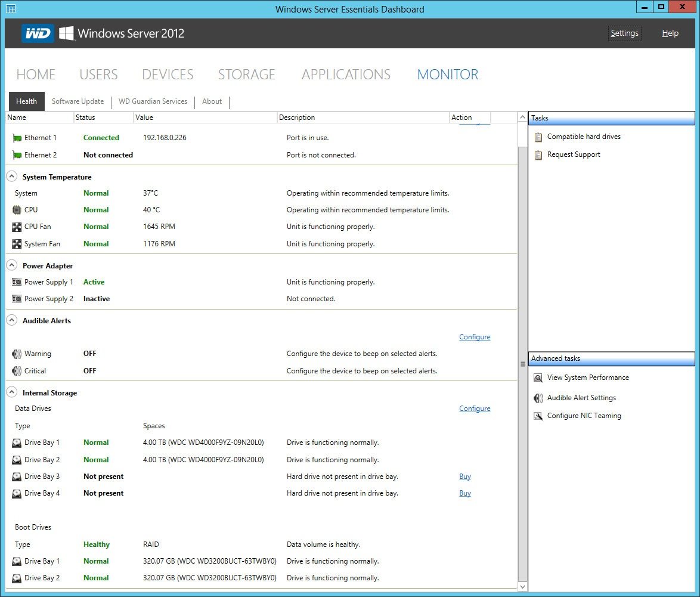Click the Windows logo in header
This screenshot has height=597, width=700.
coord(67,33)
